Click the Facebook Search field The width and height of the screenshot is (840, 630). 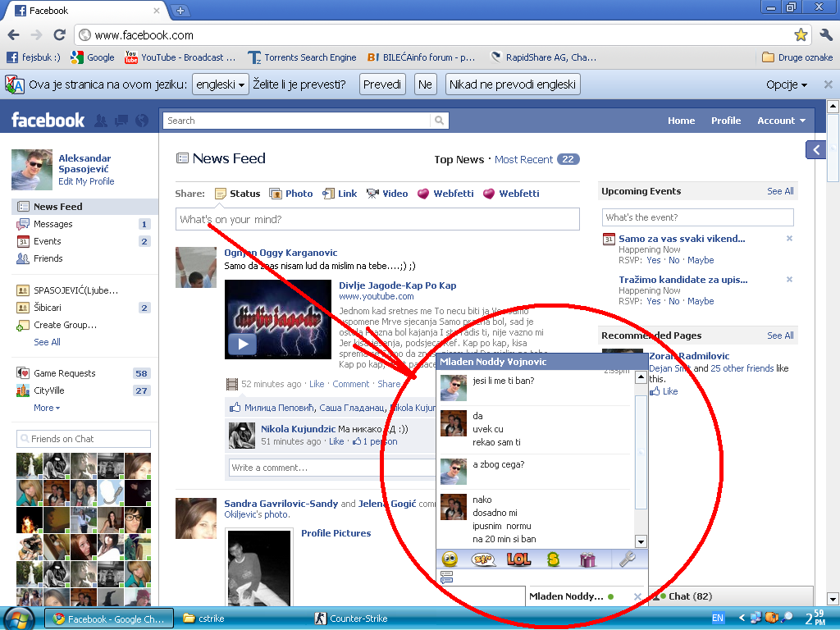coord(296,121)
